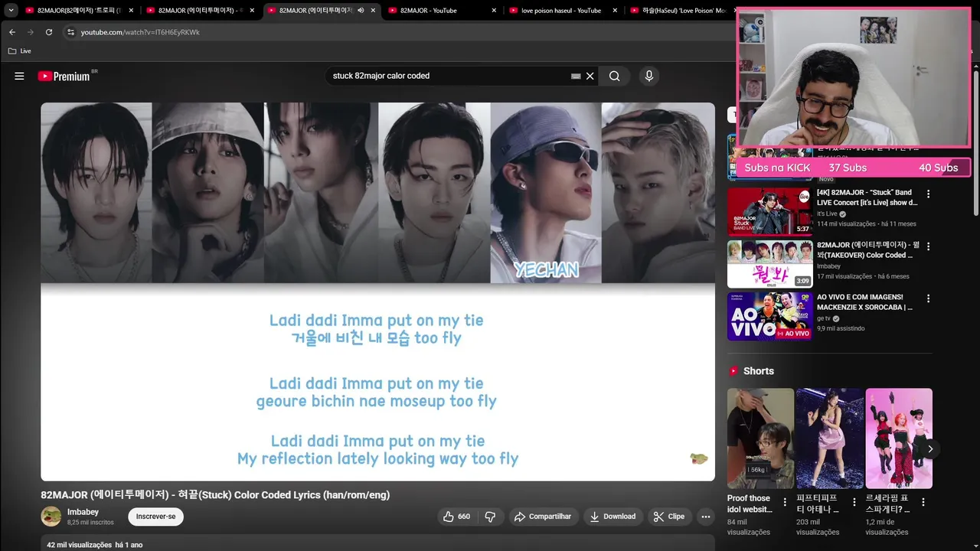Open options for the Stuck Band LIVE video
This screenshot has width=980, height=551.
[x=928, y=194]
